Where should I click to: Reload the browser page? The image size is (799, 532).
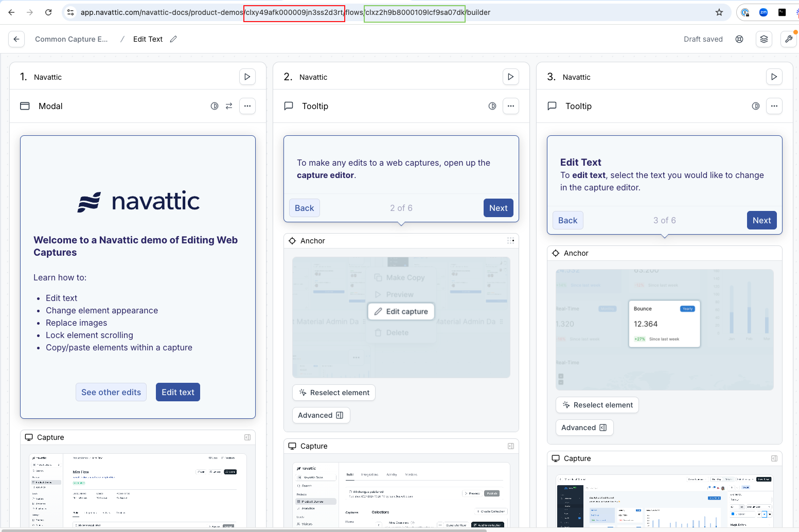[x=48, y=12]
